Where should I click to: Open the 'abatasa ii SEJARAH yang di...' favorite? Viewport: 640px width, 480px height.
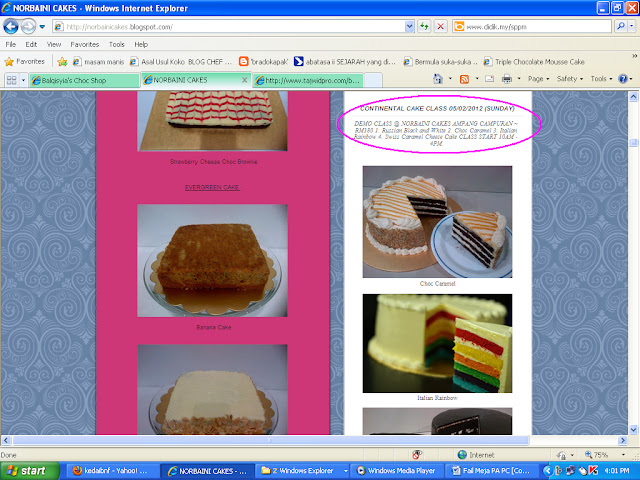[345, 62]
